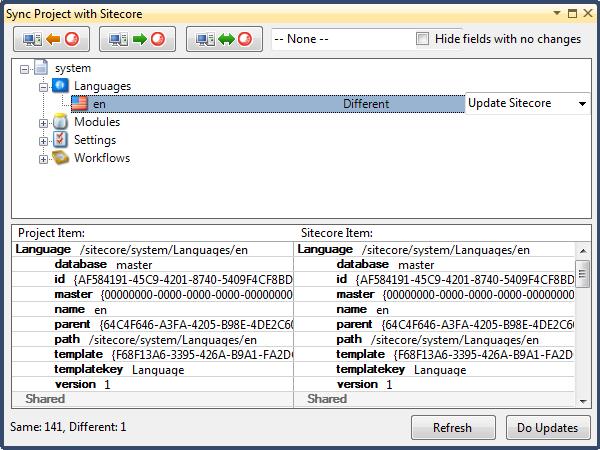Click the vertical scrollbar thumb in comparison panel

point(583,274)
